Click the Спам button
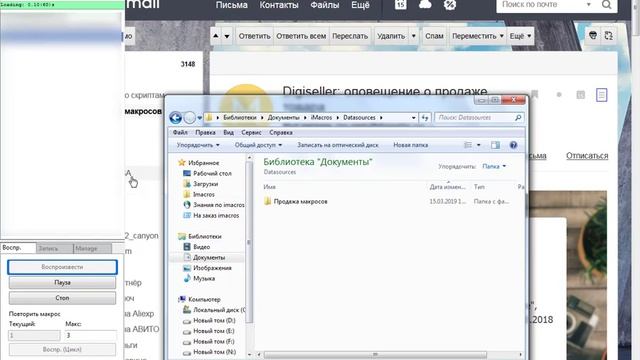The height and width of the screenshot is (360, 640). 434,36
